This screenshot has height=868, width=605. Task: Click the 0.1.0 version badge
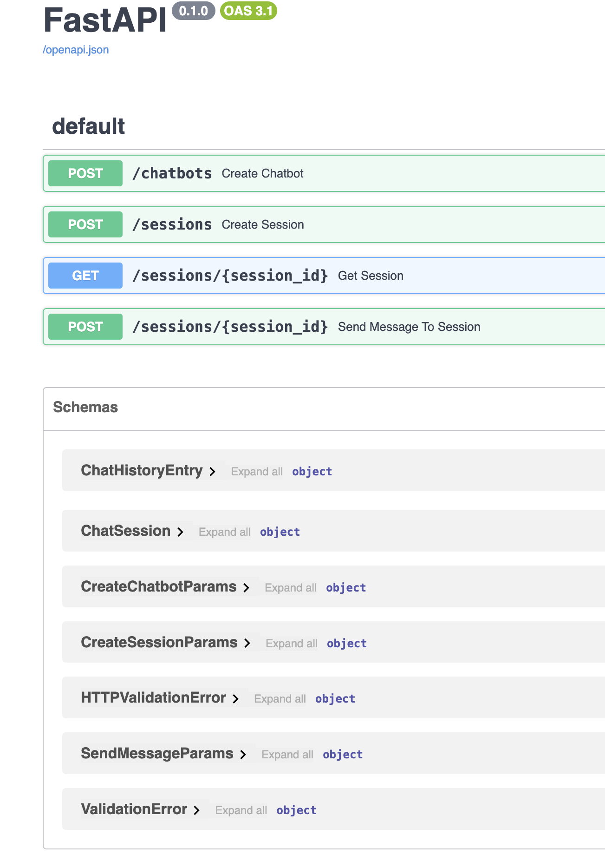[x=194, y=11]
